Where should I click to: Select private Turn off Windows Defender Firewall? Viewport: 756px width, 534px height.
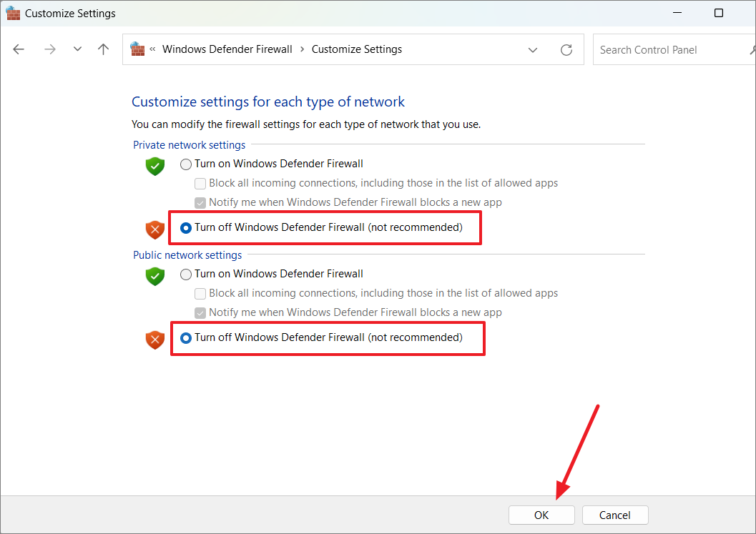[186, 228]
